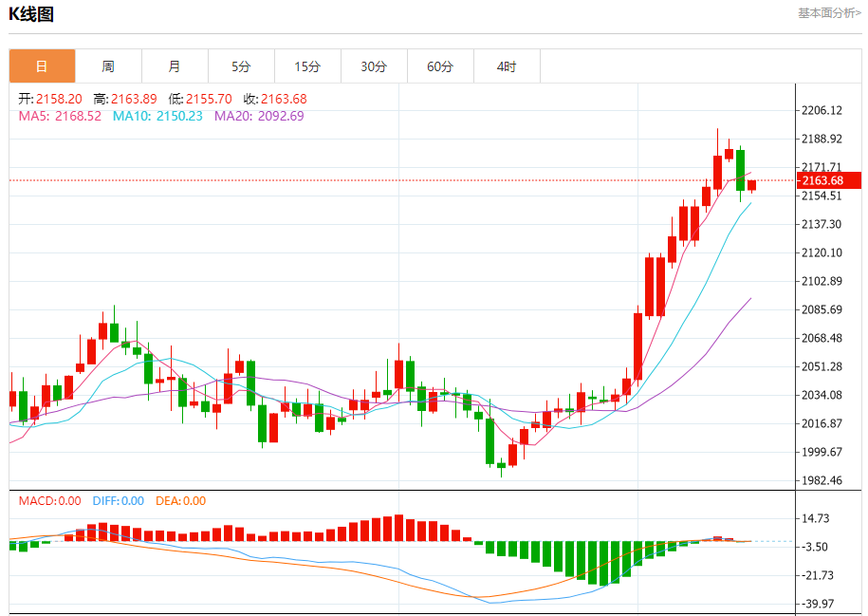
Task: Click the 2163.68 current price label
Action: (829, 180)
